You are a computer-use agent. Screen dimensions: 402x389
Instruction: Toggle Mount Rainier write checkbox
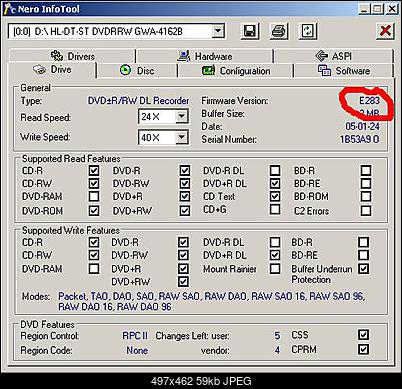click(275, 268)
